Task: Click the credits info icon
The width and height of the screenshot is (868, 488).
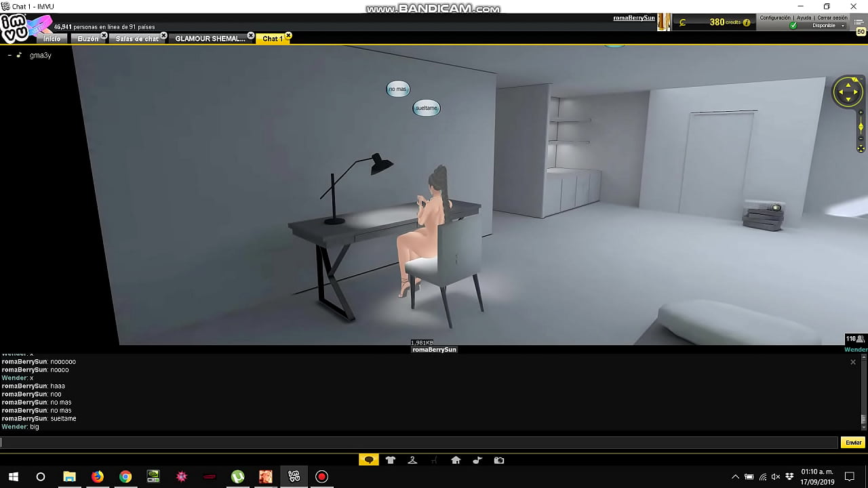Action: pyautogui.click(x=747, y=22)
